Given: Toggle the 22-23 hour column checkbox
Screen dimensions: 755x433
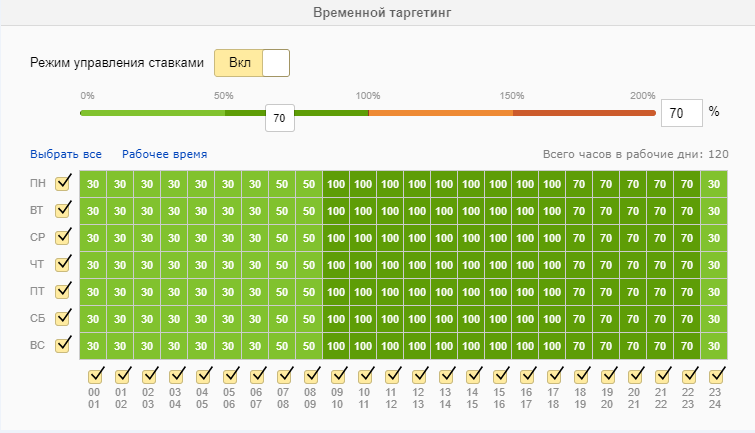Looking at the screenshot, I should [x=689, y=375].
